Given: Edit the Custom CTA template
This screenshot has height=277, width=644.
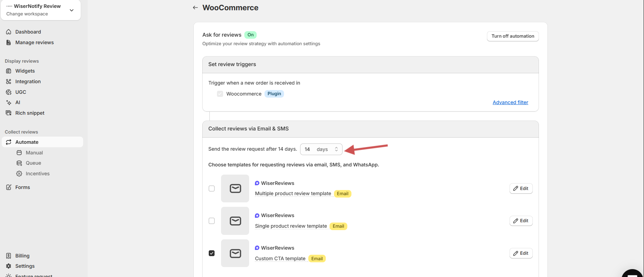Looking at the screenshot, I should 521,253.
